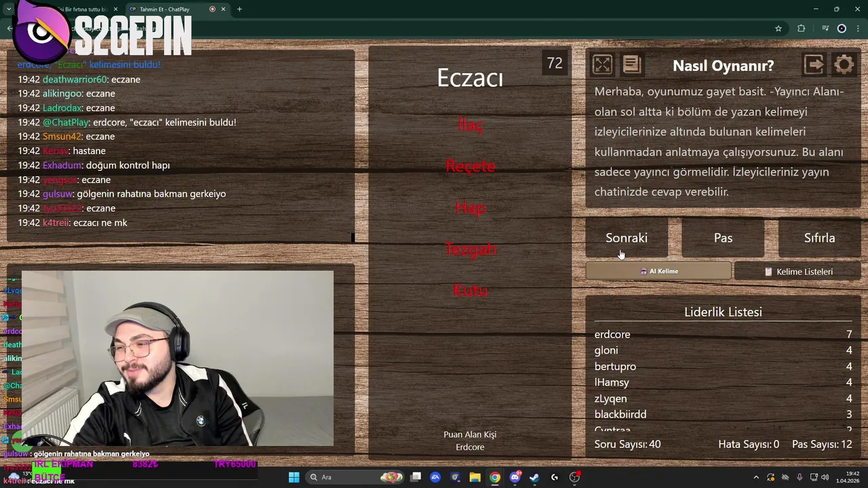Viewport: 868px width, 488px height.
Task: Open File Explorer from the taskbar
Action: 475,477
